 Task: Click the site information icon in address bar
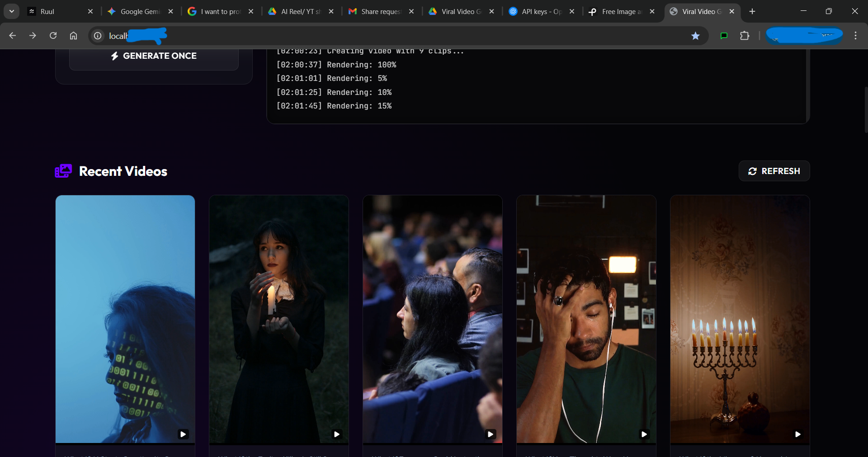(x=97, y=36)
